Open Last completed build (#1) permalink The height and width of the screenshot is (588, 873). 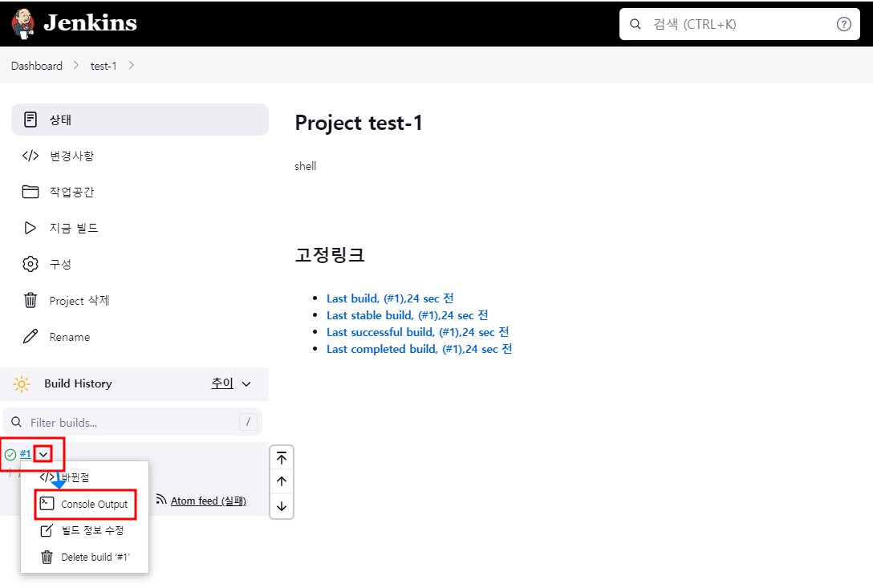[x=419, y=349]
